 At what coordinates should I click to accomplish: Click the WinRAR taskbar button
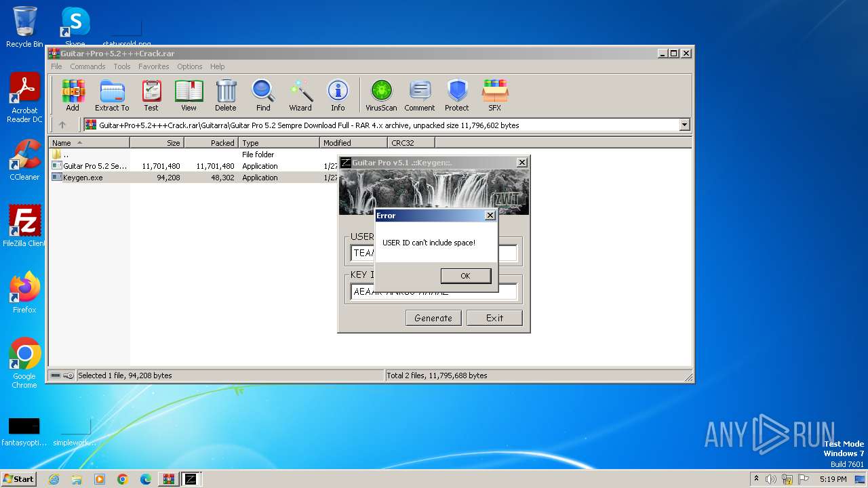(x=168, y=479)
